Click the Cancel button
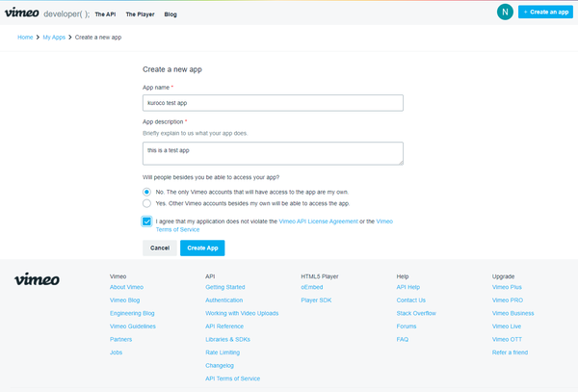This screenshot has width=578, height=392. pos(160,248)
